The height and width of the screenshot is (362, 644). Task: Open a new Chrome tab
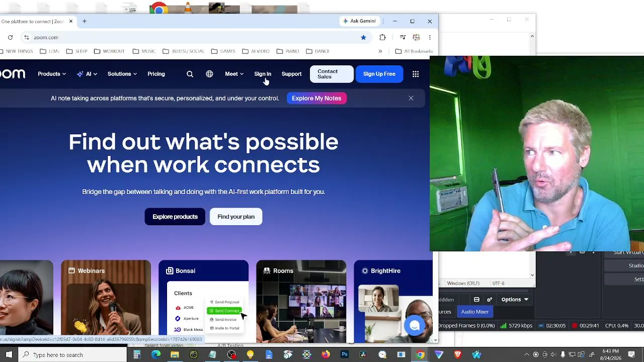point(85,21)
